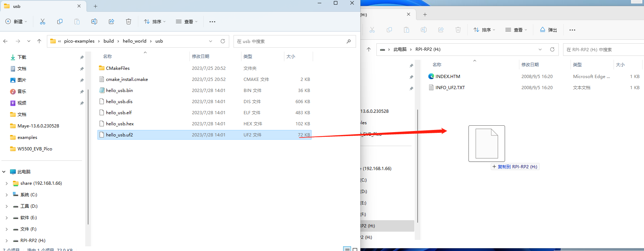Image resolution: width=644 pixels, height=251 pixels.
Task: Switch to large icons view in usb window
Action: click(355, 249)
